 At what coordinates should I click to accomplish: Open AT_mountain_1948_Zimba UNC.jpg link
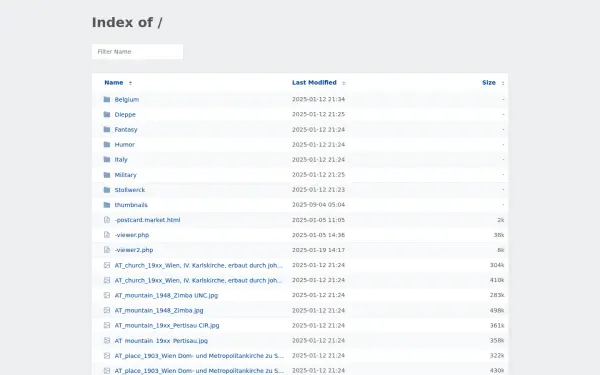pyautogui.click(x=166, y=295)
